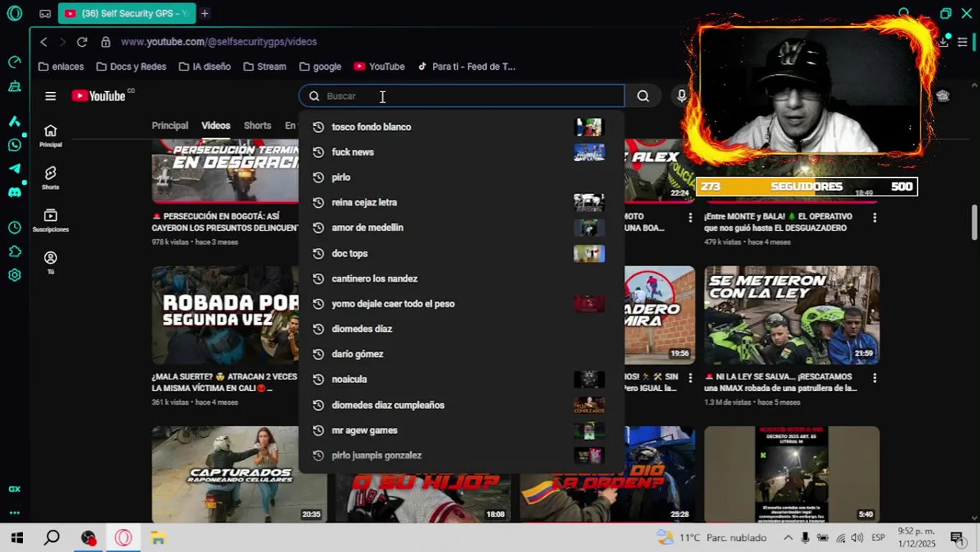The height and width of the screenshot is (552, 980).
Task: Open the Discord sidebar panel
Action: 14,192
